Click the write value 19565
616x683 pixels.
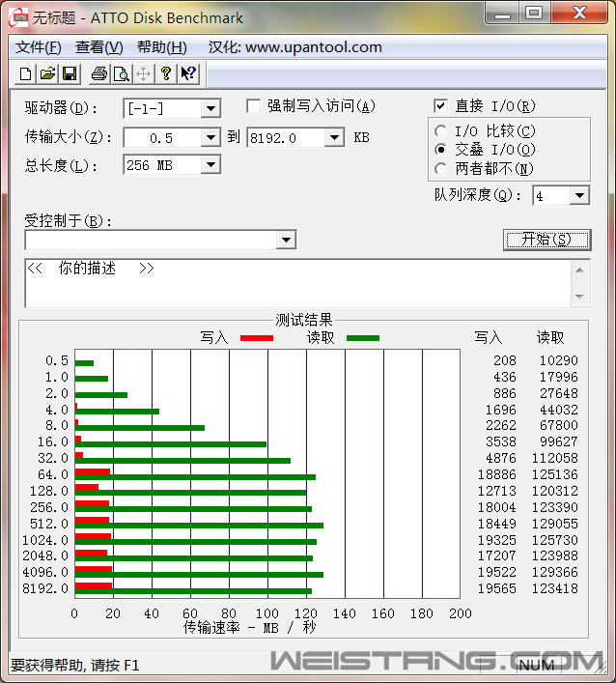tap(496, 588)
